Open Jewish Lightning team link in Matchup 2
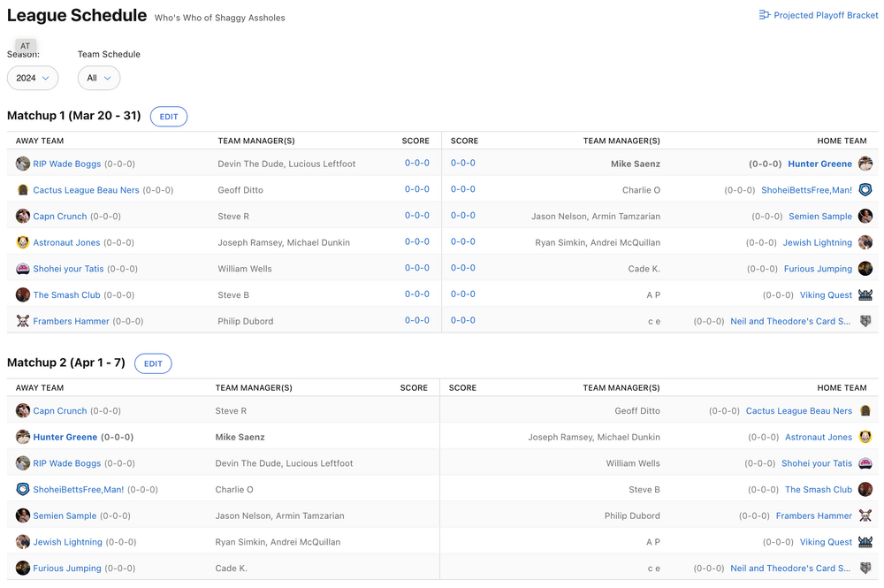The height and width of the screenshot is (588, 884). 67,542
